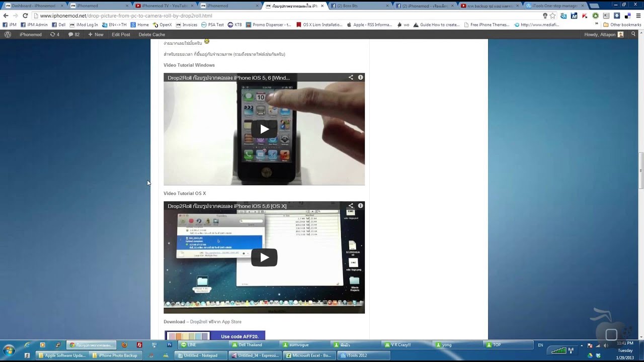The height and width of the screenshot is (362, 644).
Task: Switch to Boss Bts Facebook tab
Action: coord(360,6)
